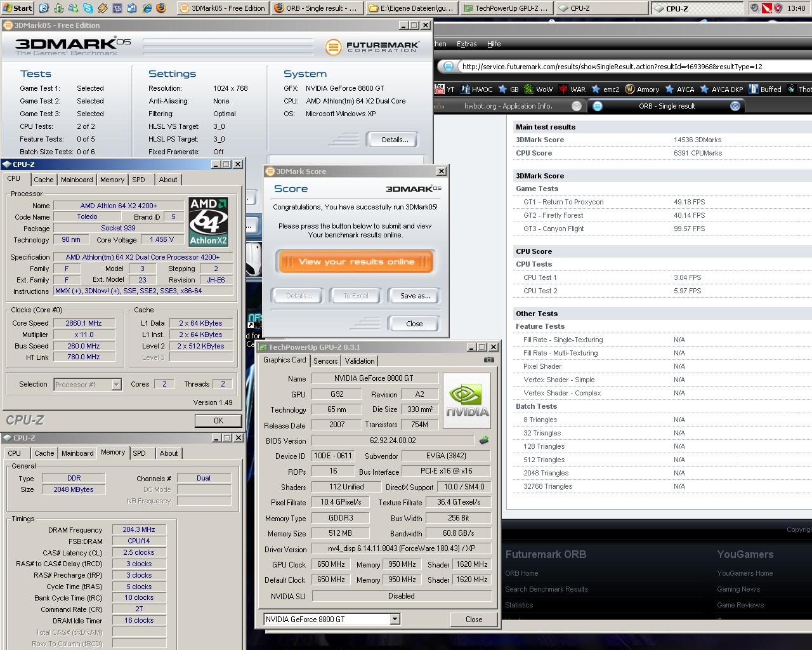Image resolution: width=812 pixels, height=650 pixels.
Task: Launch Skype from quick launch
Action: click(x=88, y=8)
